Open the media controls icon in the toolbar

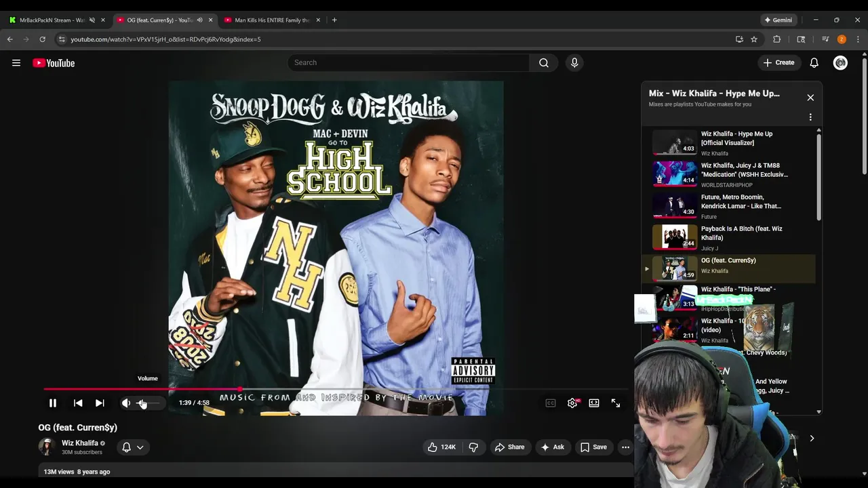click(x=825, y=39)
